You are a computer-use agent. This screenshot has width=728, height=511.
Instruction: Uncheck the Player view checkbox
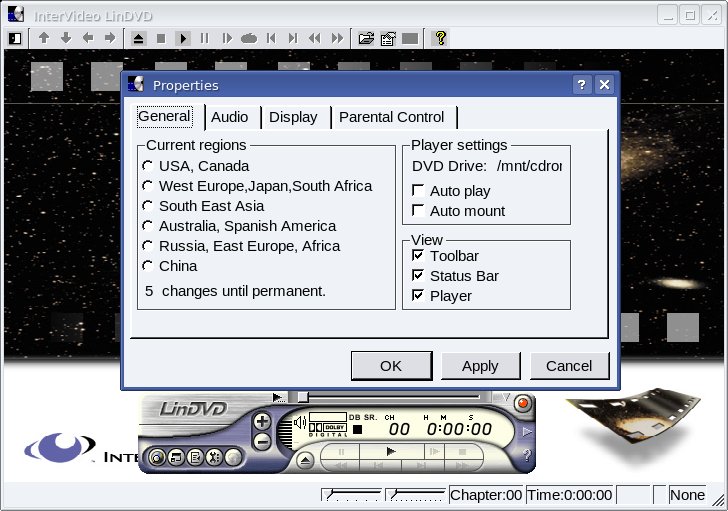coord(418,295)
